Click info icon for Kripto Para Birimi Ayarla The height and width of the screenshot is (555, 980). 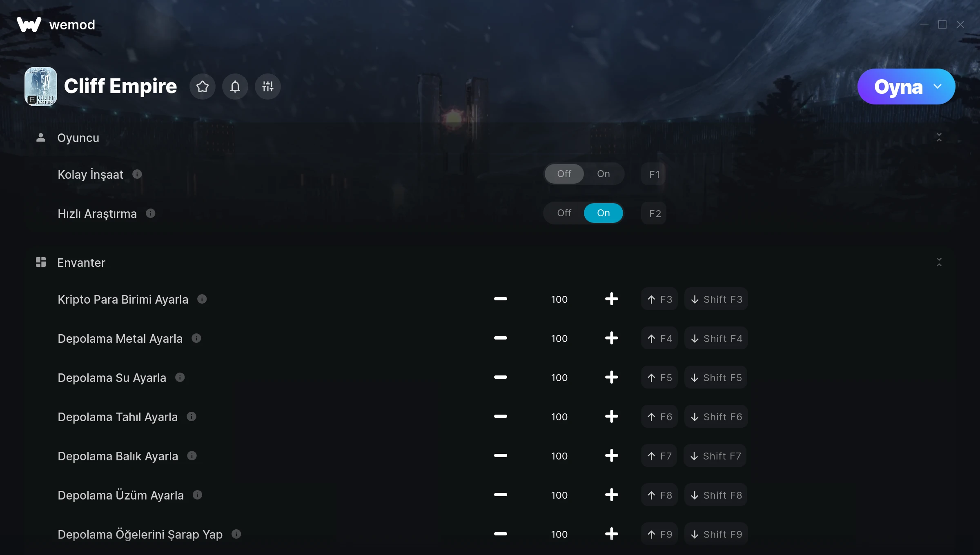202,299
